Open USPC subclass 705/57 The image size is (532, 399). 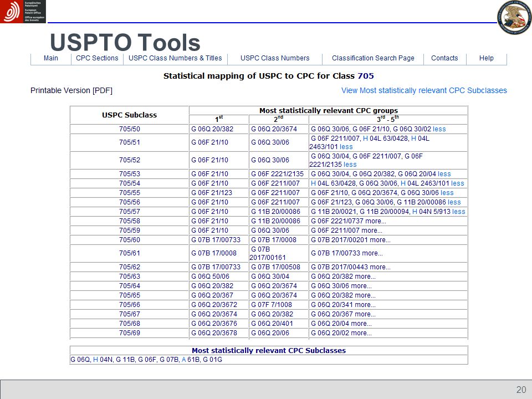point(130,211)
